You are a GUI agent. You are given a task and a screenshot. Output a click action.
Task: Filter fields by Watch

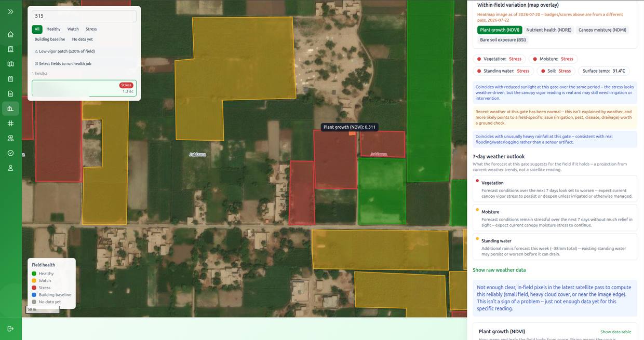[x=73, y=29]
